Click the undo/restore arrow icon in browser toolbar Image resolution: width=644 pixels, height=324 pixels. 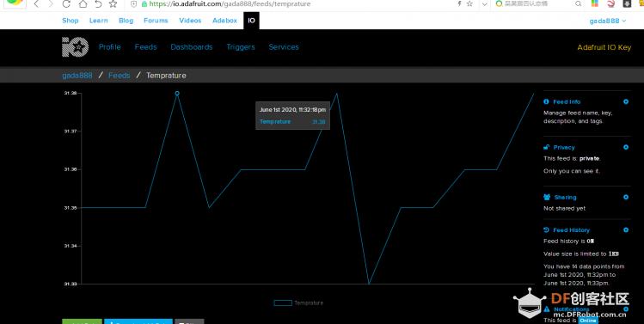click(x=98, y=4)
